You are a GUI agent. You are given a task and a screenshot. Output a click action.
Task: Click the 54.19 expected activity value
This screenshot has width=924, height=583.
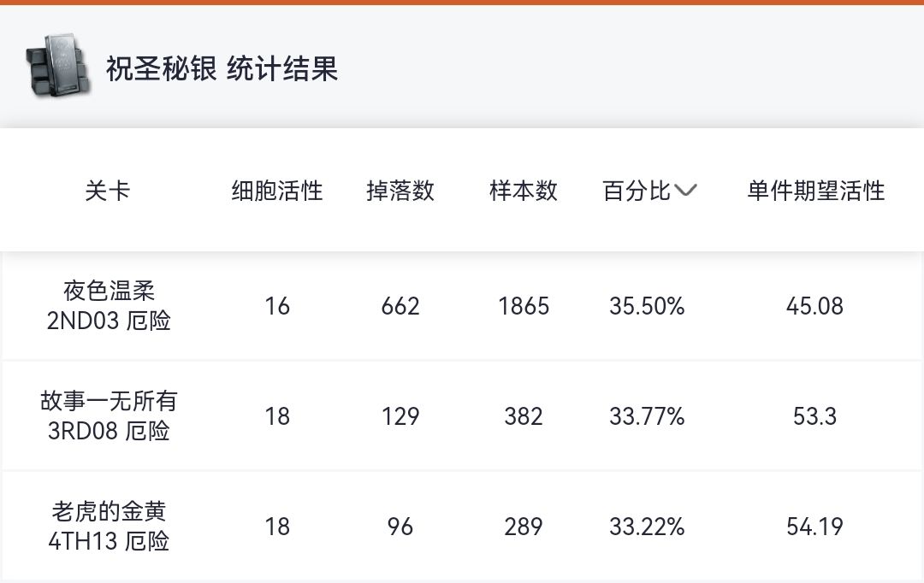click(x=814, y=527)
